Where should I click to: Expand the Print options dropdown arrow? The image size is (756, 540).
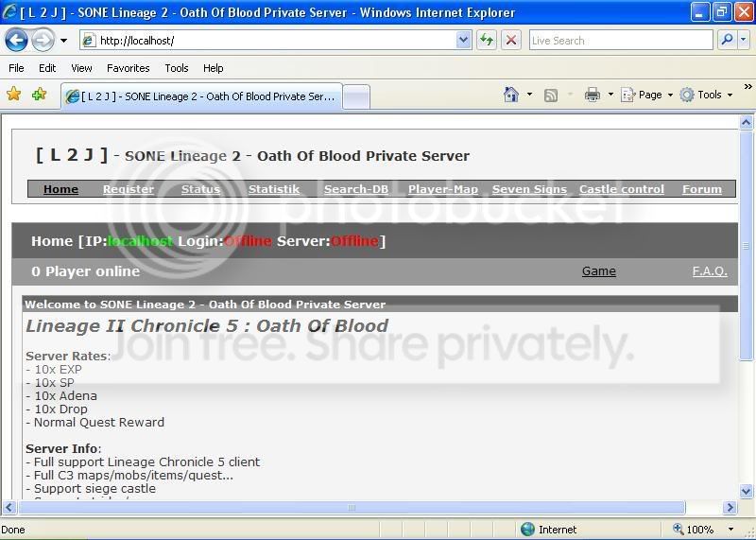point(610,95)
